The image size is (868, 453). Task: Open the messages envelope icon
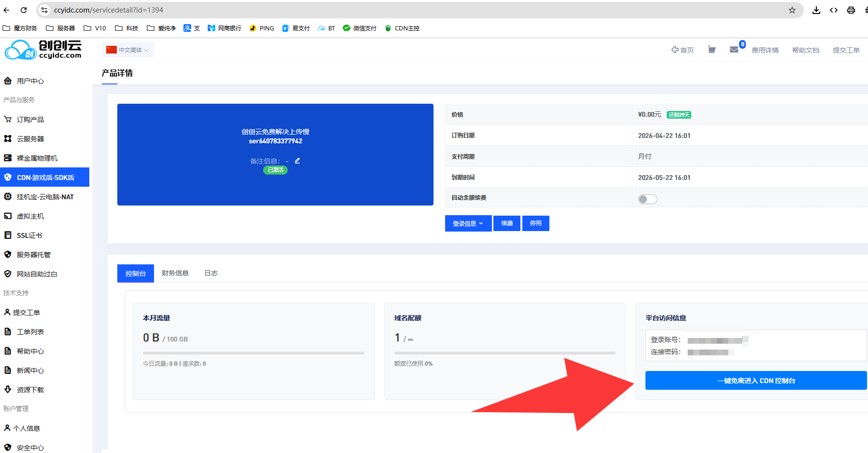734,50
